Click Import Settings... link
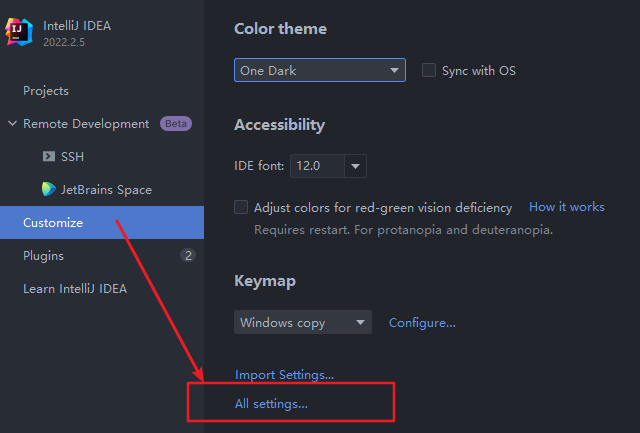640x433 pixels. tap(284, 375)
